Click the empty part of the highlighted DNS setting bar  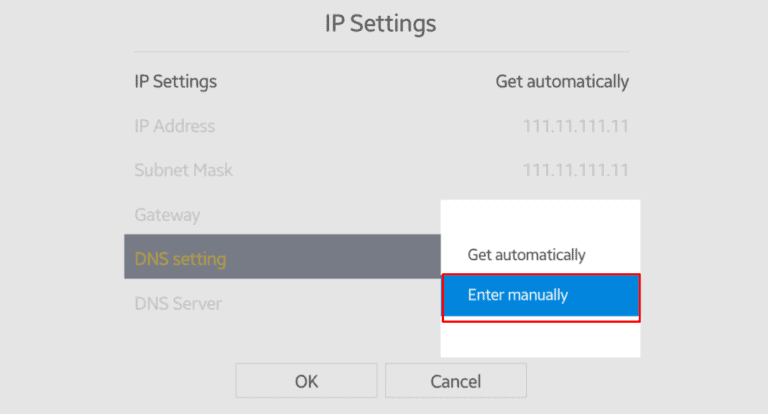(340, 260)
